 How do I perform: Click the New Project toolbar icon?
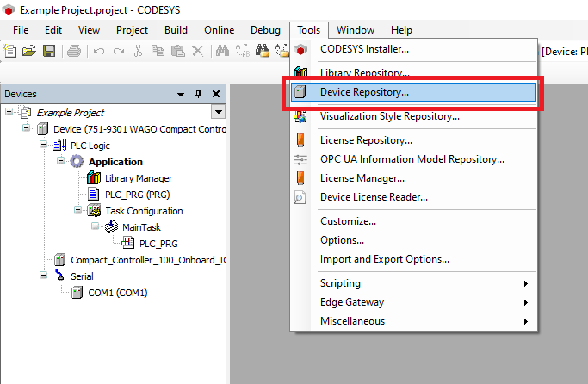10,51
